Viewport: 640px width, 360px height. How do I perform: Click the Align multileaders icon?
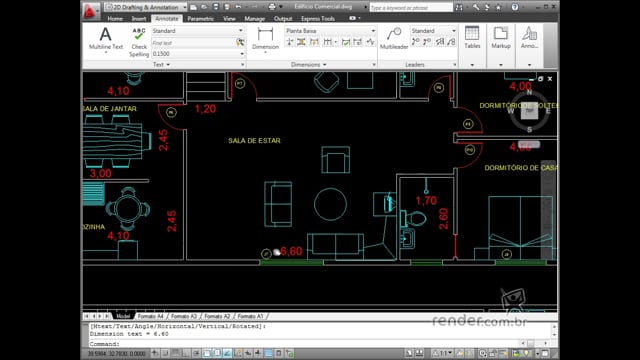pyautogui.click(x=440, y=42)
